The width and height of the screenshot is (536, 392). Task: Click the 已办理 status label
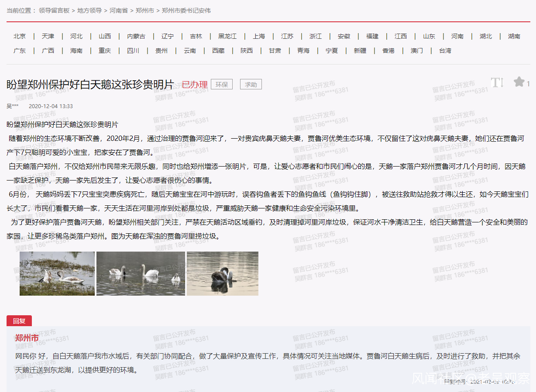point(195,85)
